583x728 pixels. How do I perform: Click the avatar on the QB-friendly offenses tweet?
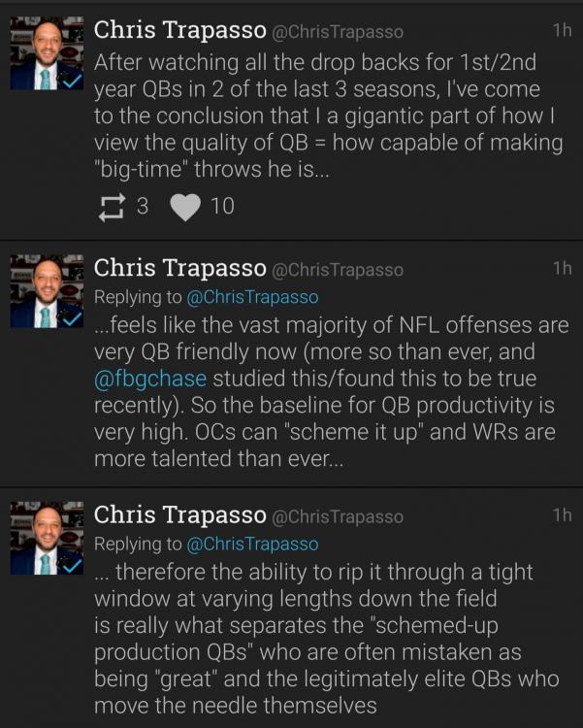tap(47, 290)
